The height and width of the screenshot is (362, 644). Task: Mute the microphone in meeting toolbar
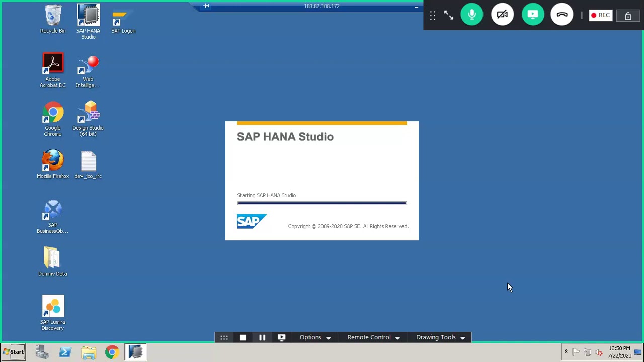(x=472, y=15)
